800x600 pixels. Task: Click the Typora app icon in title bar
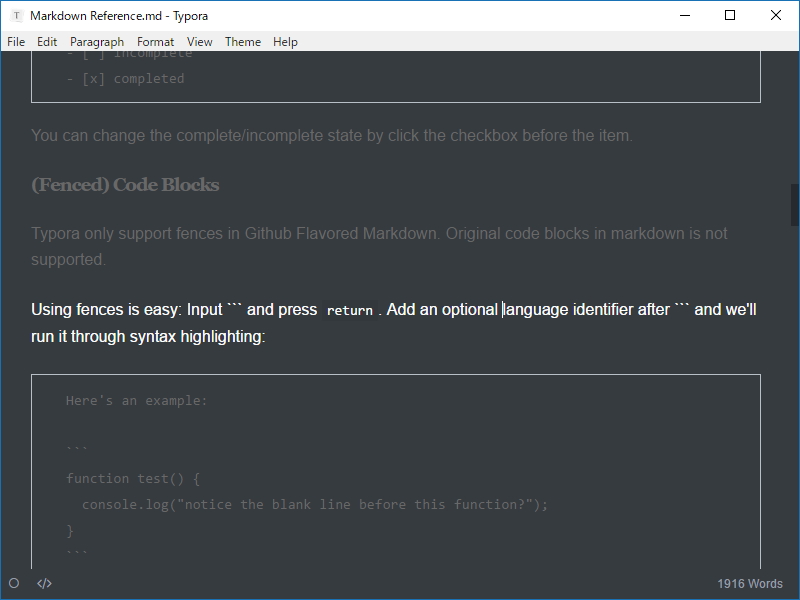(x=17, y=16)
